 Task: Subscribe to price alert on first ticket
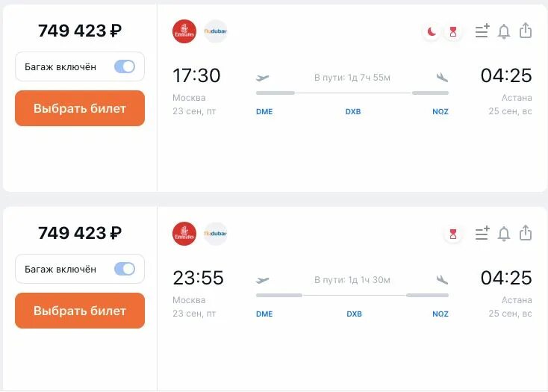coord(504,31)
